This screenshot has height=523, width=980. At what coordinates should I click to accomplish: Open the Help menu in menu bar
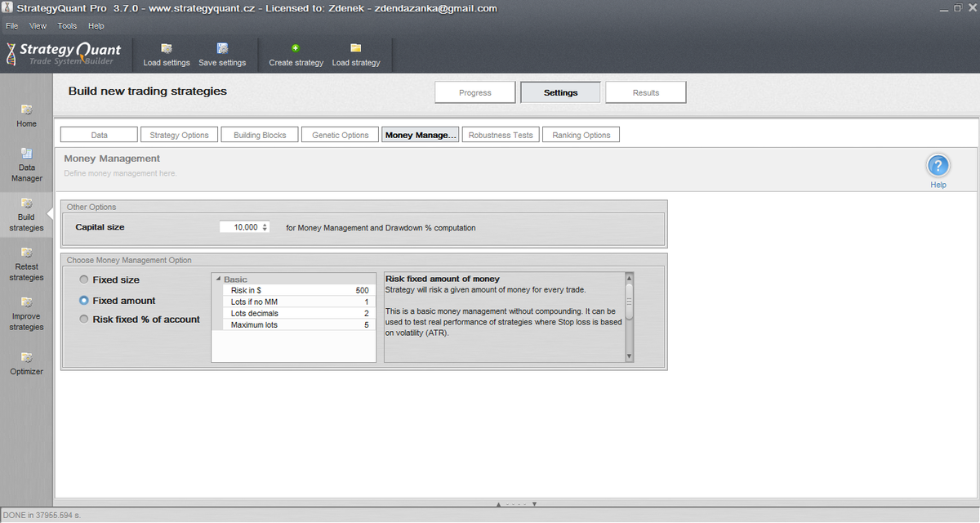pyautogui.click(x=96, y=26)
